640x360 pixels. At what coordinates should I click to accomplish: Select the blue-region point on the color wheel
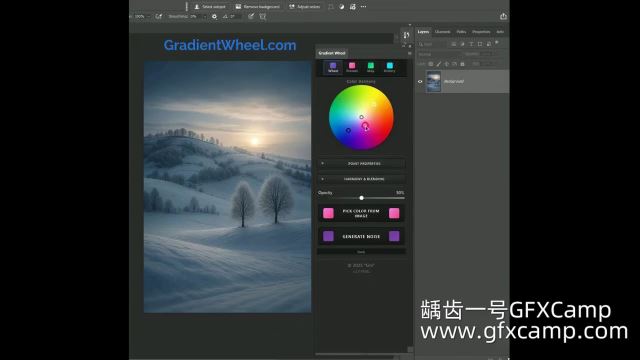coord(348,131)
